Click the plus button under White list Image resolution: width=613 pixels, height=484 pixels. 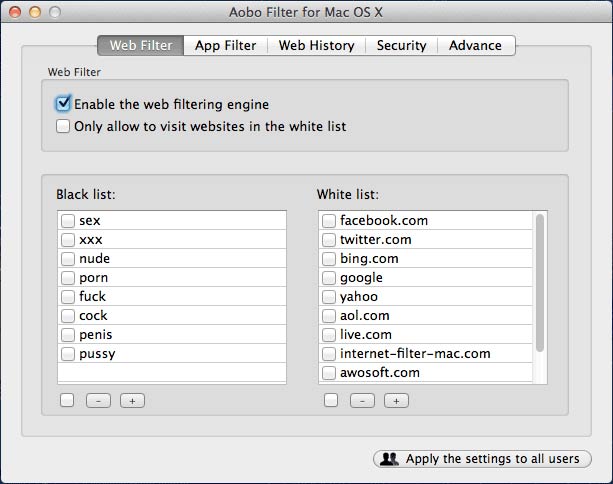coord(396,400)
